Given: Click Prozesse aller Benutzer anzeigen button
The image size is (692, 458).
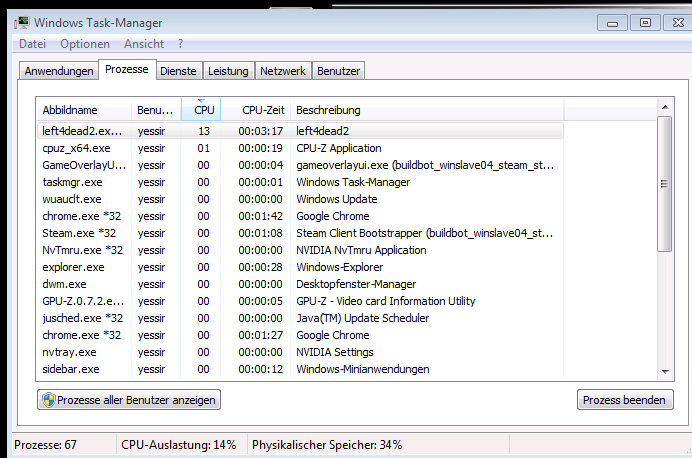Looking at the screenshot, I should (129, 400).
